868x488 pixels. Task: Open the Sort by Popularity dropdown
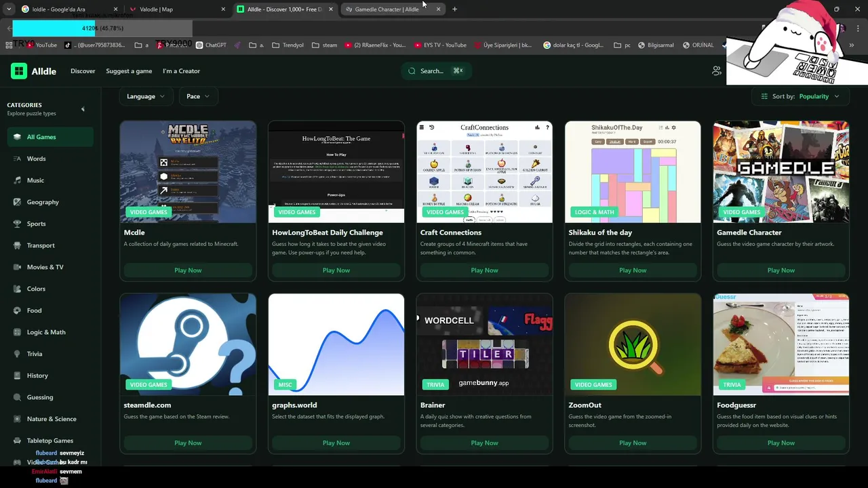coord(800,96)
